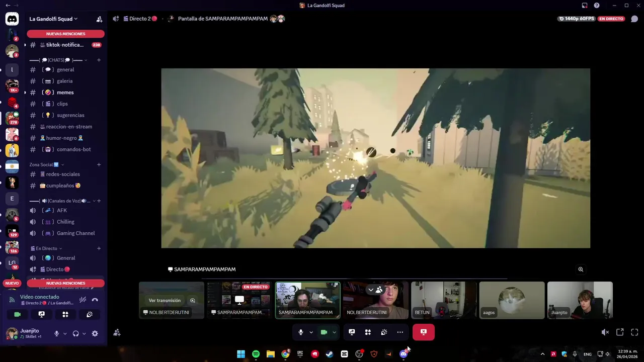644x362 pixels.
Task: Open File Explorer from the taskbar
Action: click(271, 354)
